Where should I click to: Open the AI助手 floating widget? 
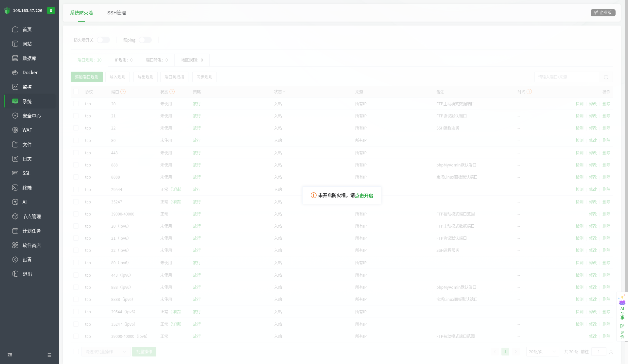622,307
